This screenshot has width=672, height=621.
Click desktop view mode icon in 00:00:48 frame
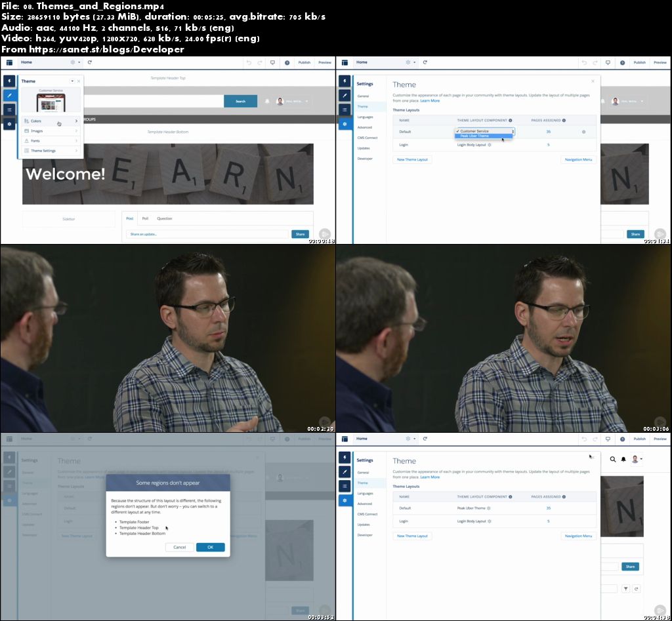(x=272, y=62)
